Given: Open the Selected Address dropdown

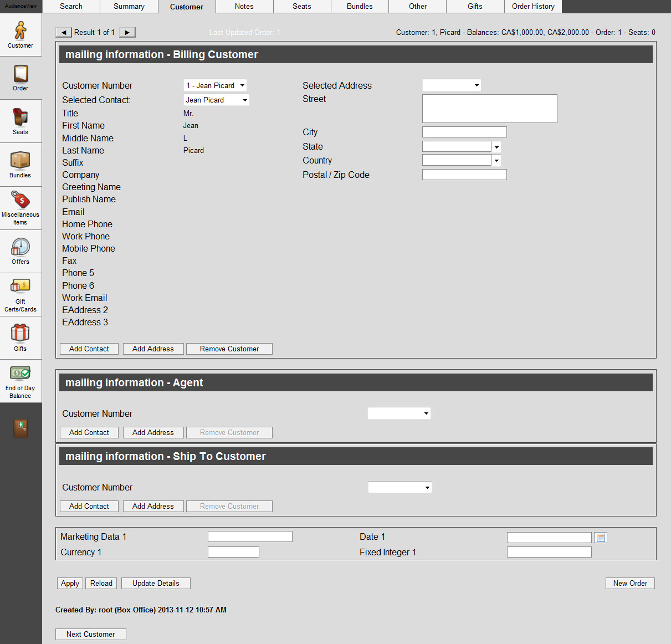Looking at the screenshot, I should pos(452,85).
